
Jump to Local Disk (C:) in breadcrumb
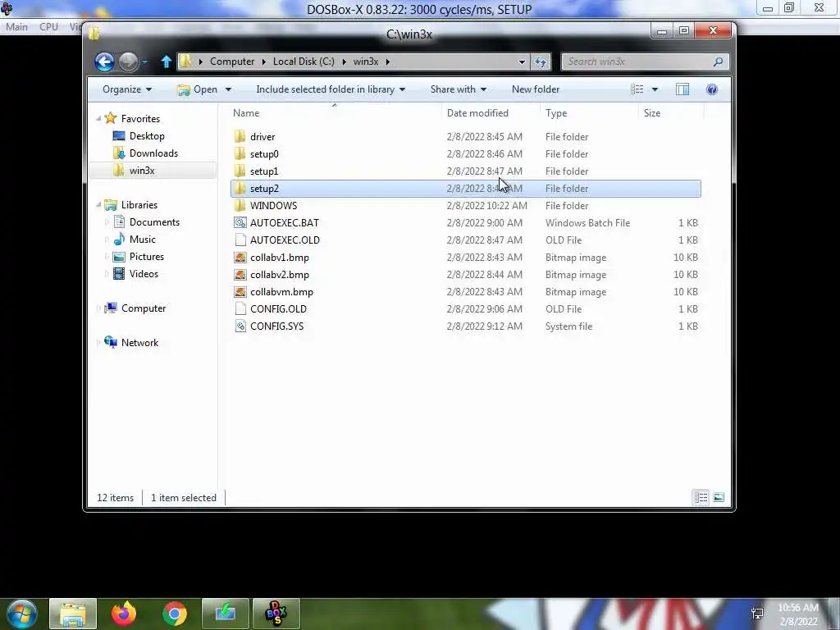click(x=304, y=62)
